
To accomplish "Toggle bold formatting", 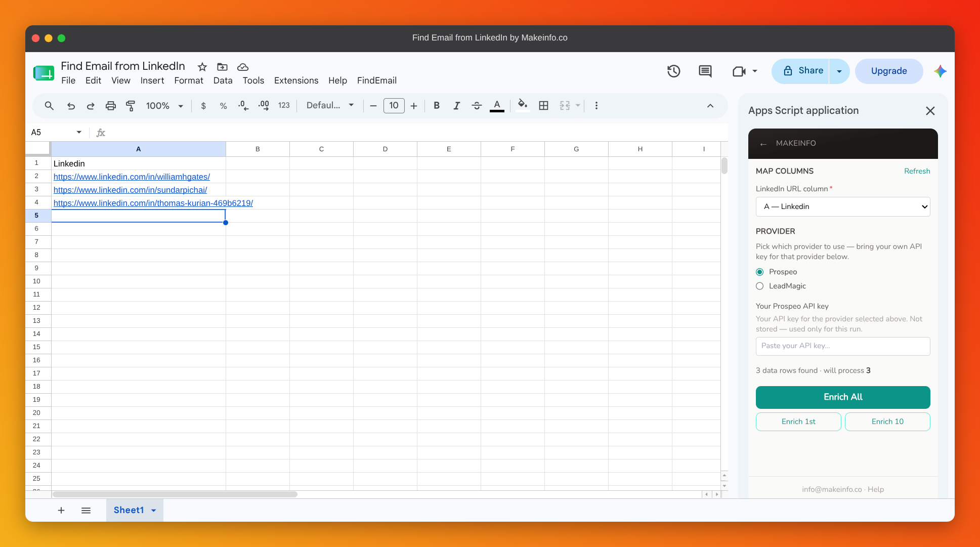I will 437,106.
